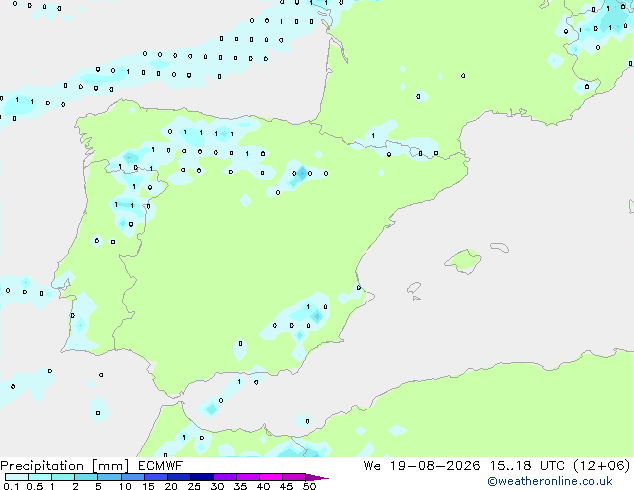Click the Menorca island outline on the map

[499, 247]
